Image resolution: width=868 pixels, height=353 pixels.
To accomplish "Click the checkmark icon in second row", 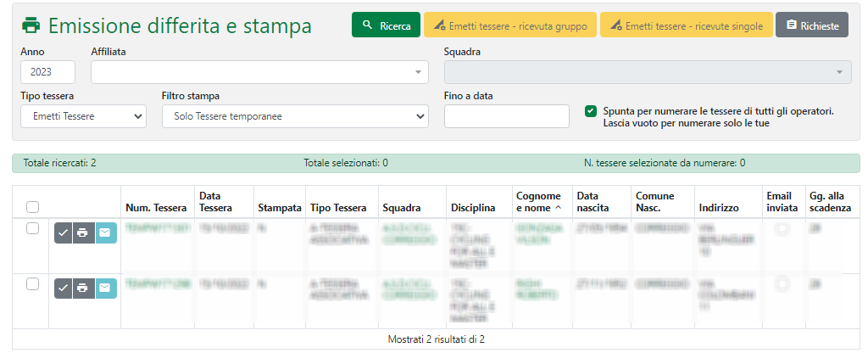I will coord(64,289).
